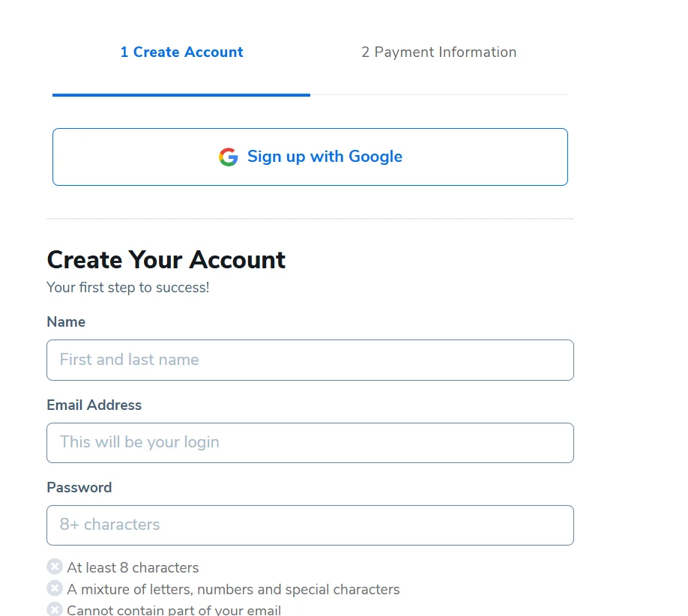Click the X icon beside "Cannot contain part of your email"
Image resolution: width=688 pixels, height=616 pixels.
(x=54, y=609)
